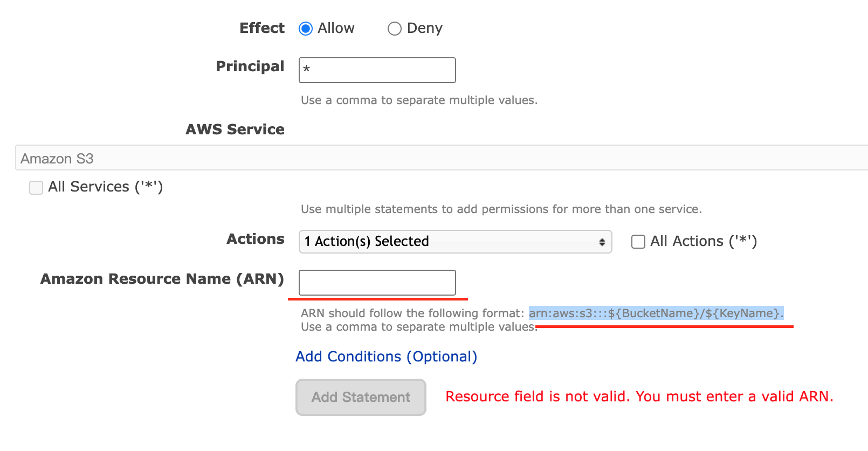The width and height of the screenshot is (868, 451).
Task: Select the Allow effect radio button
Action: click(x=306, y=29)
